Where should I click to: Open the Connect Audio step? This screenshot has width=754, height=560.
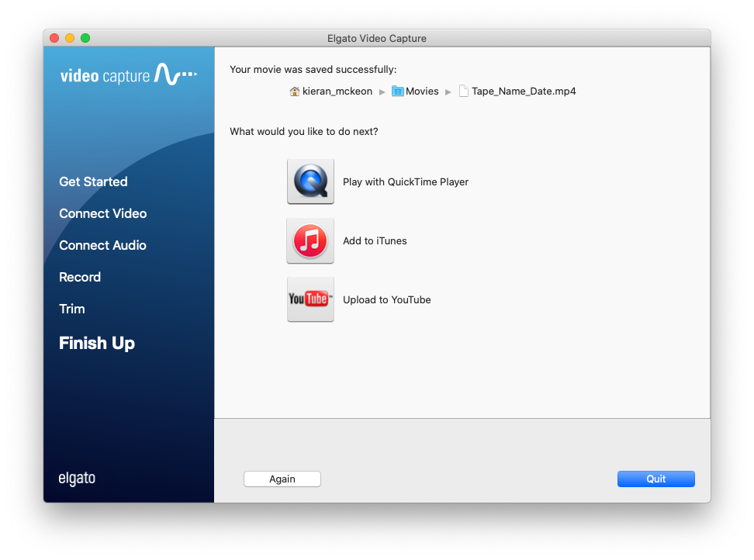point(102,245)
